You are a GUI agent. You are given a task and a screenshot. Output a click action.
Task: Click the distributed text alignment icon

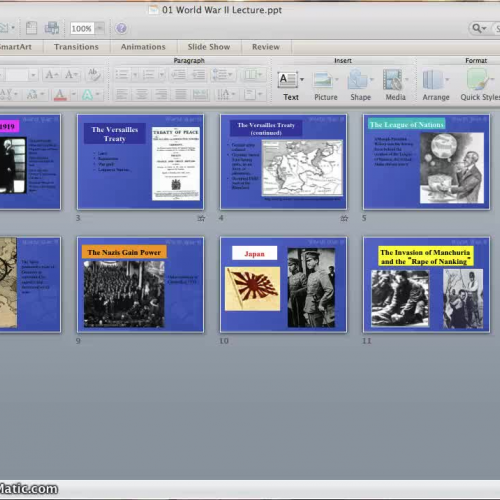[201, 95]
